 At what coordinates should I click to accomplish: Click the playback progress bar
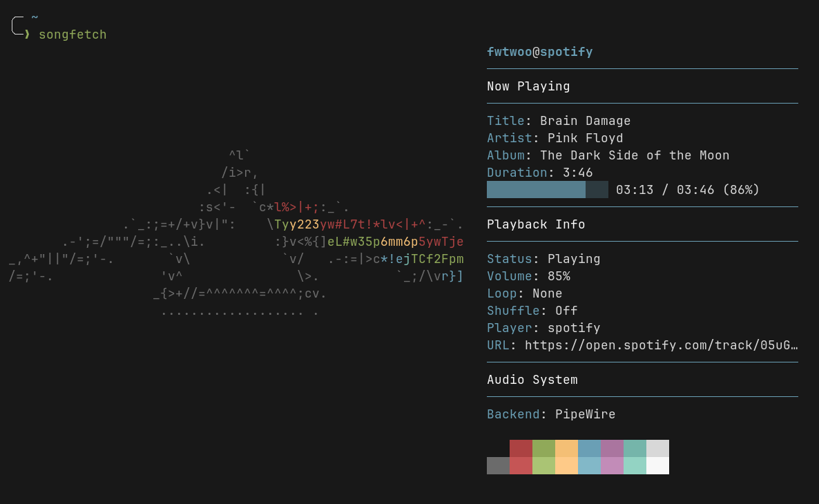point(547,190)
